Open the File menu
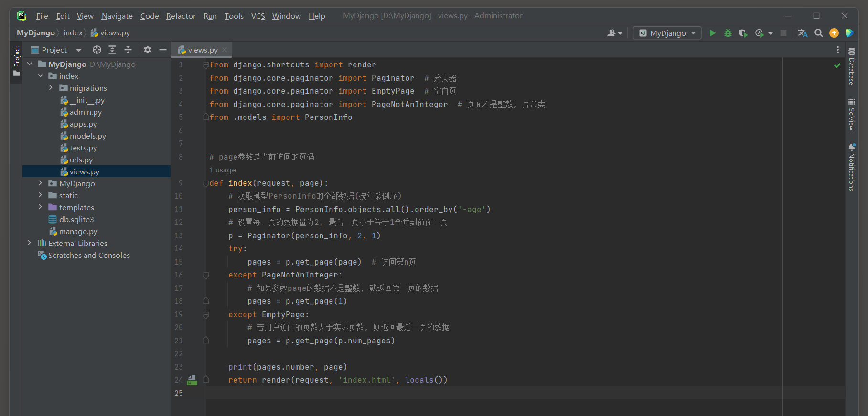The width and height of the screenshot is (868, 416). click(x=42, y=16)
